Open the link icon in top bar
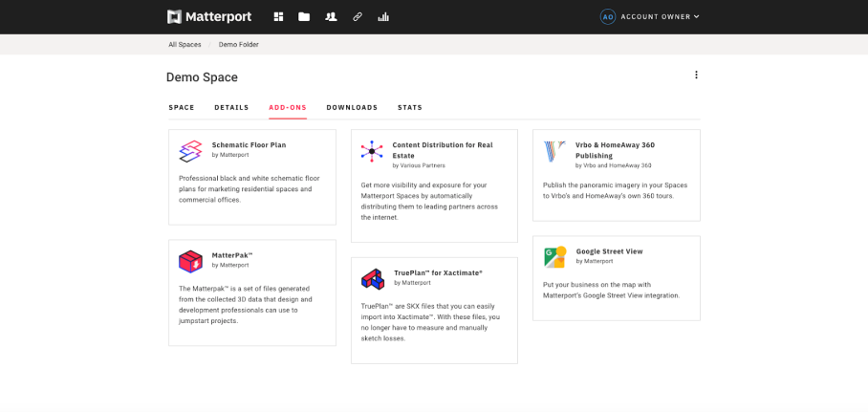Viewport: 868px width, 412px height. coord(358,16)
